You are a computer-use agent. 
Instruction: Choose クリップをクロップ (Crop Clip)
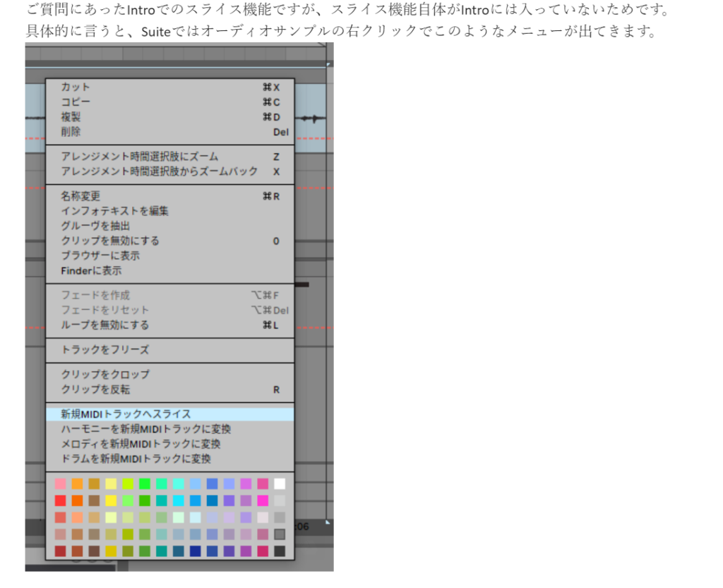(105, 374)
